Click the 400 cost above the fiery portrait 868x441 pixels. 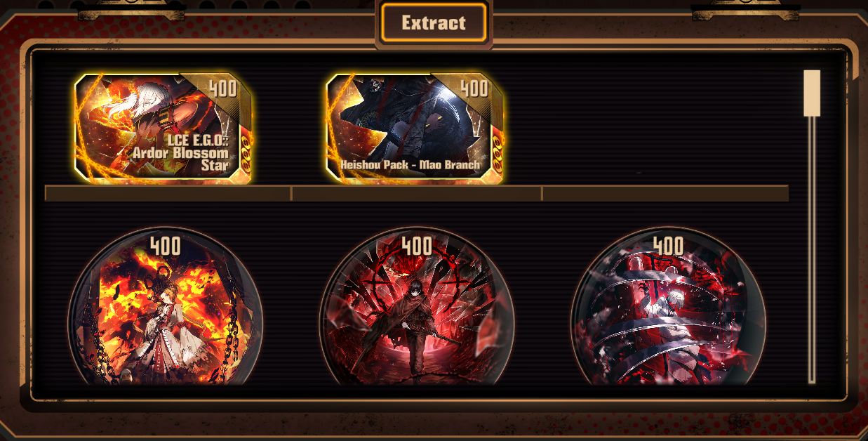tap(166, 246)
